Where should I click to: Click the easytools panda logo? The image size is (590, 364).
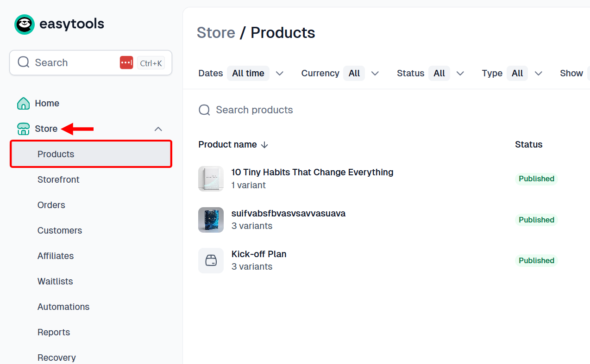point(24,24)
